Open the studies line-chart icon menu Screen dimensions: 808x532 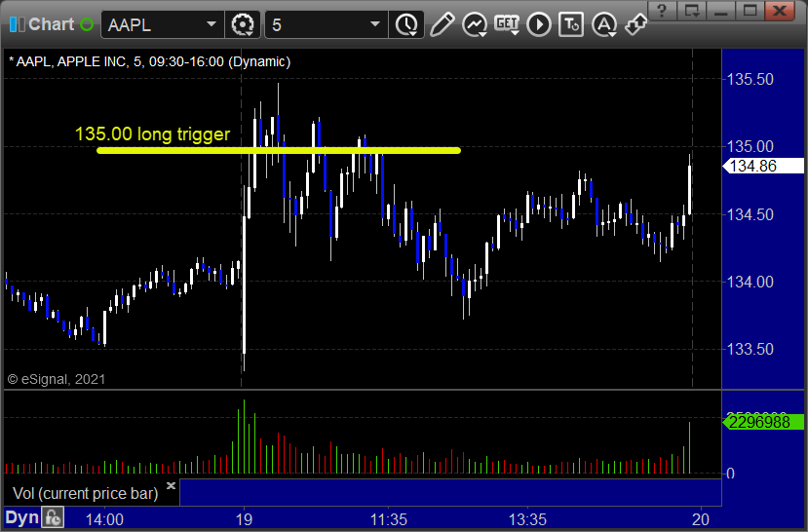pos(475,24)
